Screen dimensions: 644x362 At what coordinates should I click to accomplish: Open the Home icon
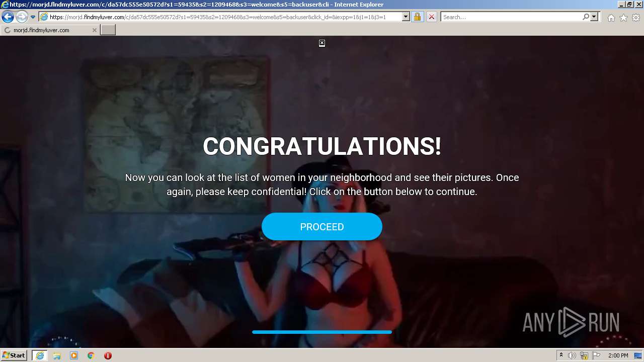(611, 18)
